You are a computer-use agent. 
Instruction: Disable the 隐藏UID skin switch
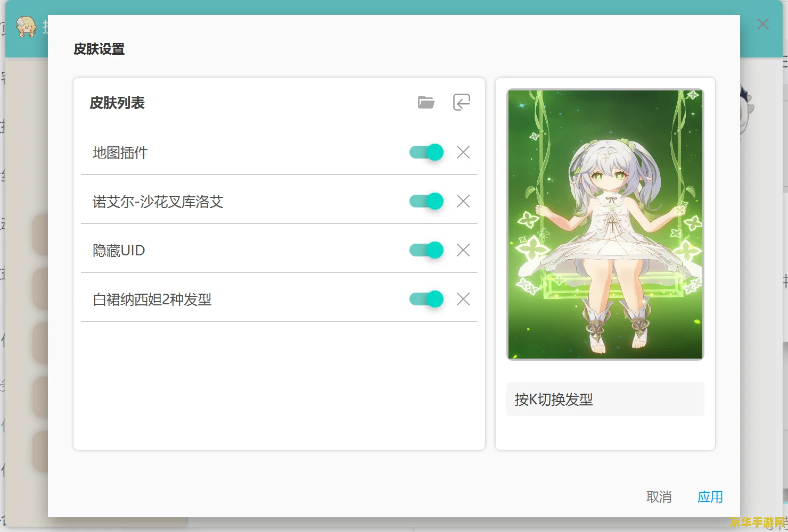pos(426,250)
